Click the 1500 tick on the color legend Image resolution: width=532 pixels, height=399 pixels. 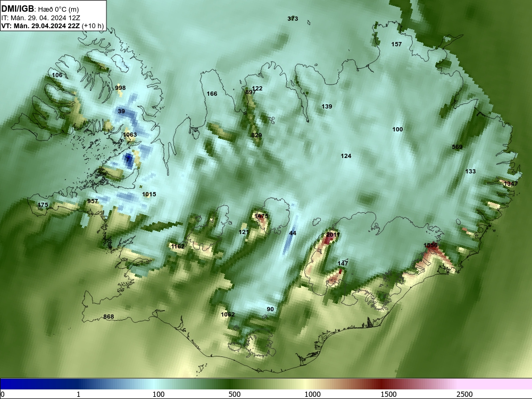point(388,394)
